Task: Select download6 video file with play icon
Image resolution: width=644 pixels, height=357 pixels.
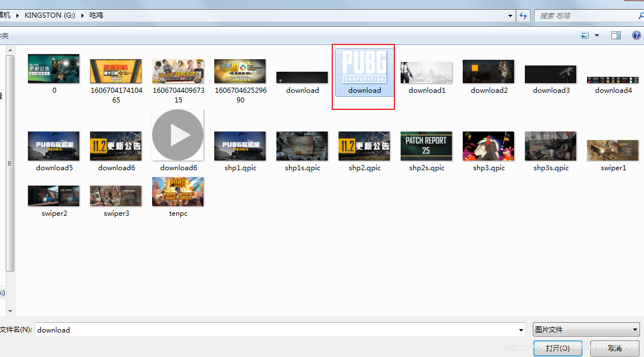Action: [x=178, y=140]
